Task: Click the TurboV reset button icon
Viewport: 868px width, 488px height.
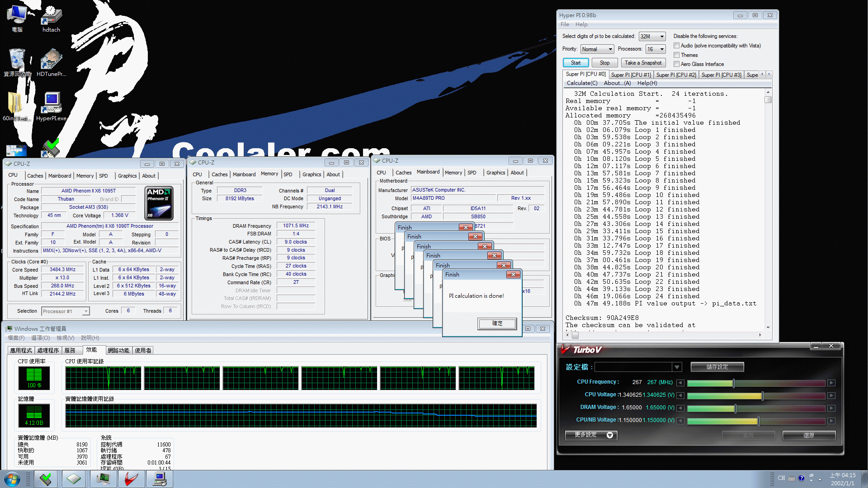Action: point(809,434)
